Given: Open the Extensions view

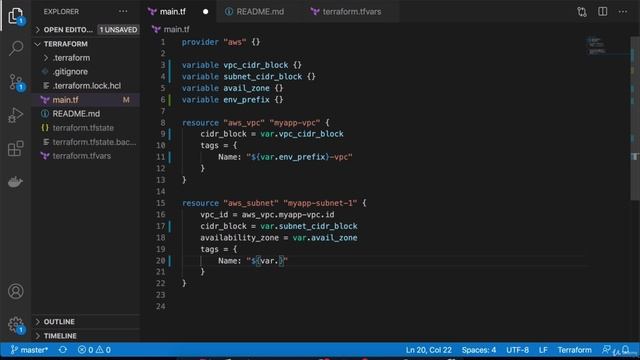Looking at the screenshot, I should pos(16,149).
